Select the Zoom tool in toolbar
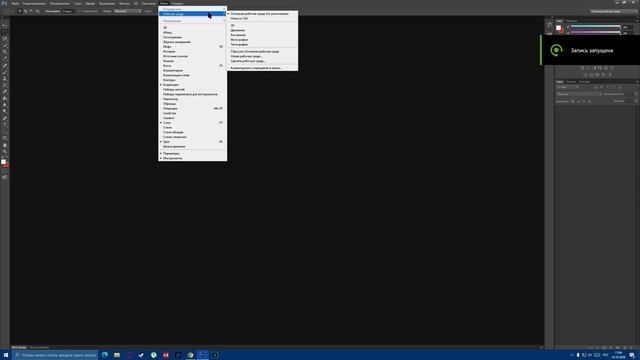640x360 pixels. pyautogui.click(x=5, y=151)
